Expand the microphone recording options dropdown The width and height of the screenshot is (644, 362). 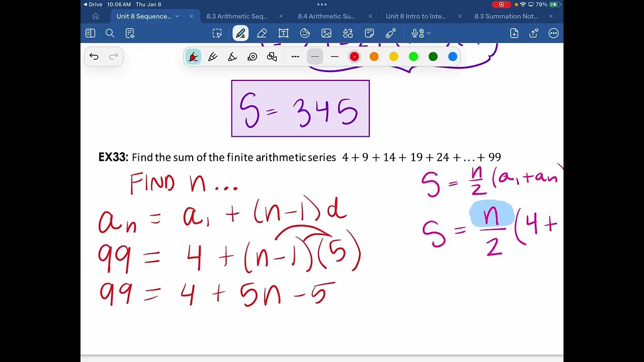pos(429,33)
